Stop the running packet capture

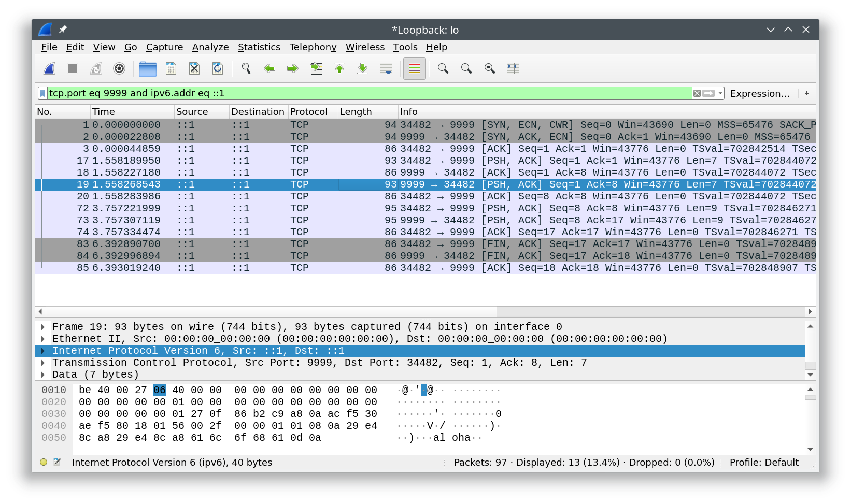click(73, 68)
